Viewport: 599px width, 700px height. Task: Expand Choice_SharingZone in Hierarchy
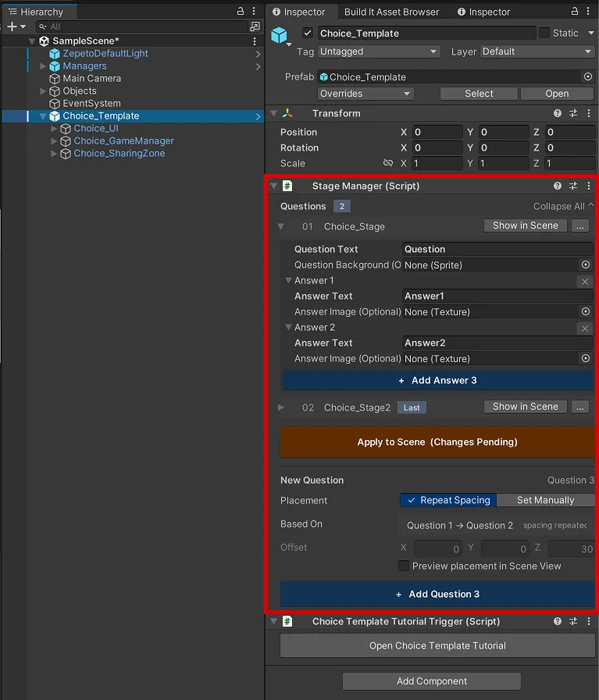pyautogui.click(x=54, y=154)
